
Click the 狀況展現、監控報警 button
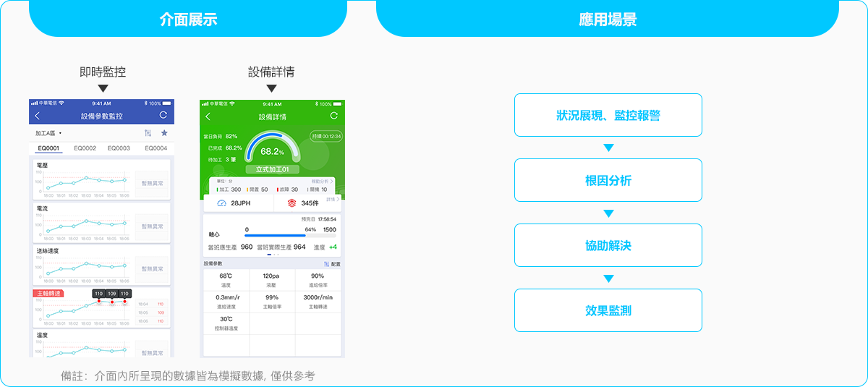click(608, 115)
